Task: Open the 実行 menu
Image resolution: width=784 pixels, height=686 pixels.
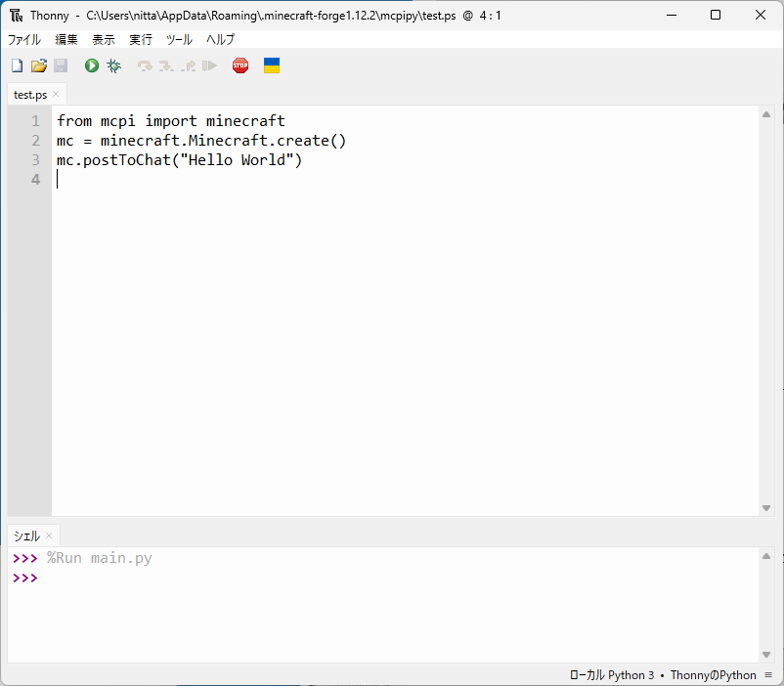Action: [x=141, y=40]
